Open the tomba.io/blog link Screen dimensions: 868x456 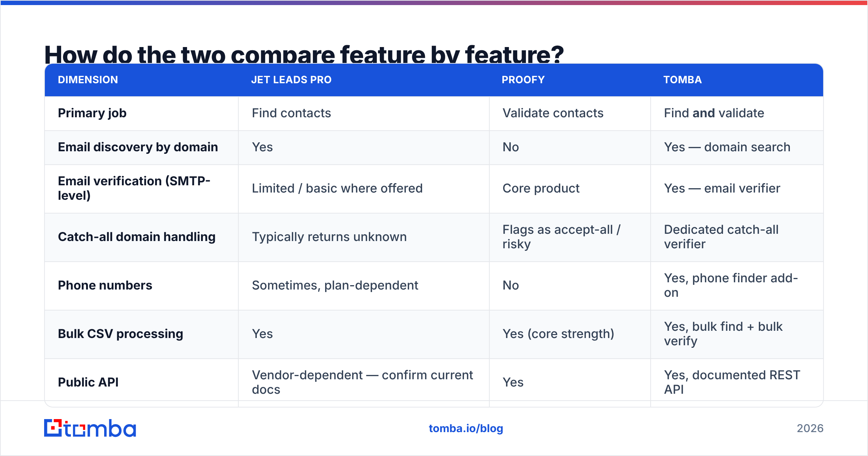pos(466,428)
